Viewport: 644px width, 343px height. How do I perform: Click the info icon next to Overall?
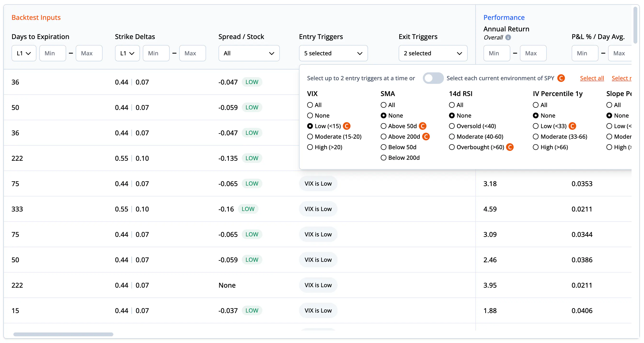click(508, 37)
